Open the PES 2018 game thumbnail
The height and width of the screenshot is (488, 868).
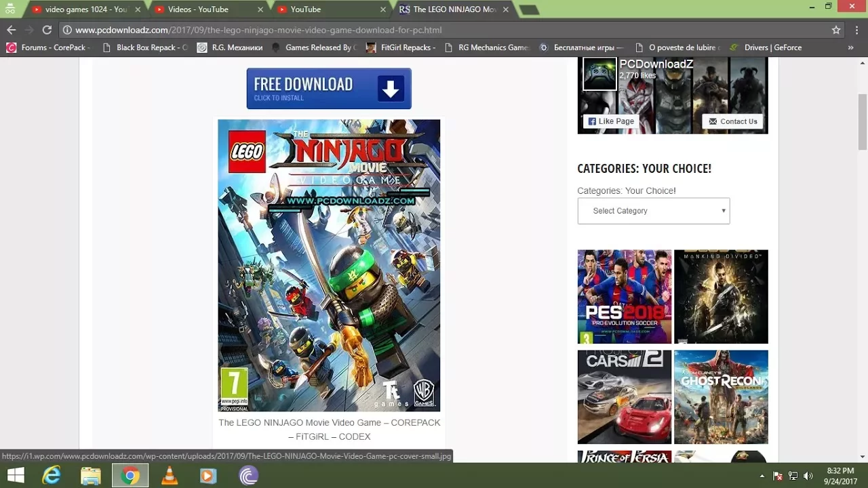pos(625,297)
